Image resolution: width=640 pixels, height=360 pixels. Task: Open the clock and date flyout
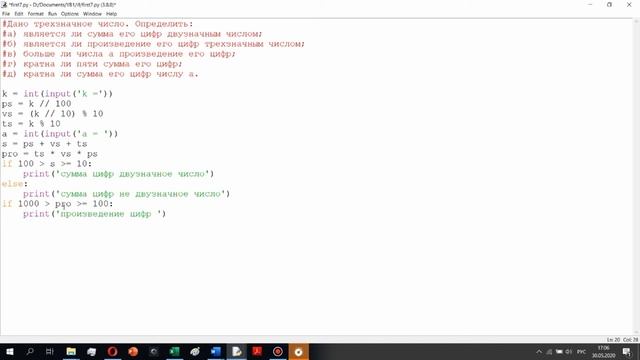pyautogui.click(x=604, y=351)
